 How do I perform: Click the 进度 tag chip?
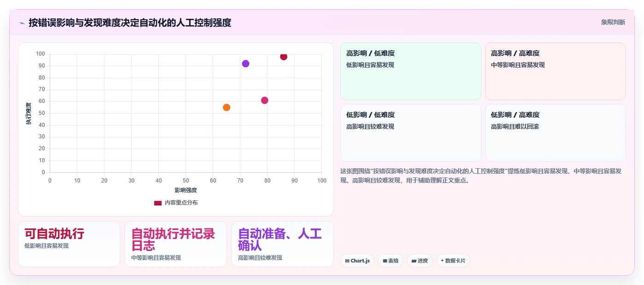coord(420,261)
